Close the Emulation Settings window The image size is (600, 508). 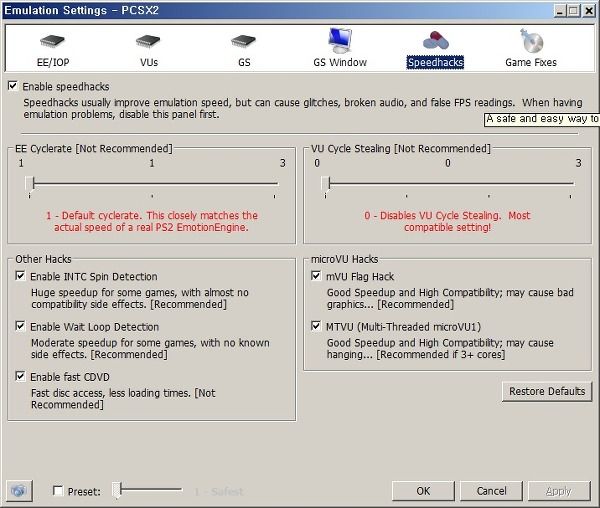point(589,11)
